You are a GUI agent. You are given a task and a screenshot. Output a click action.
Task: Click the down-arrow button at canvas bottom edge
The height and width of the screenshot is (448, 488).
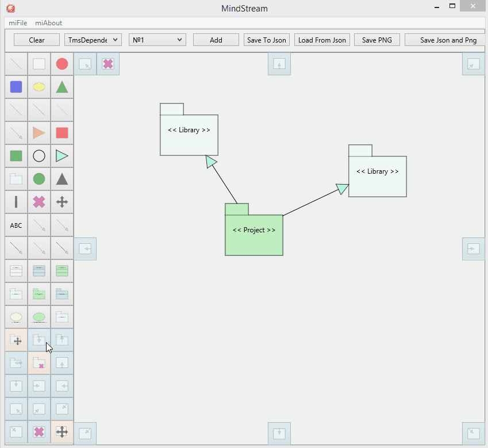[x=279, y=434]
